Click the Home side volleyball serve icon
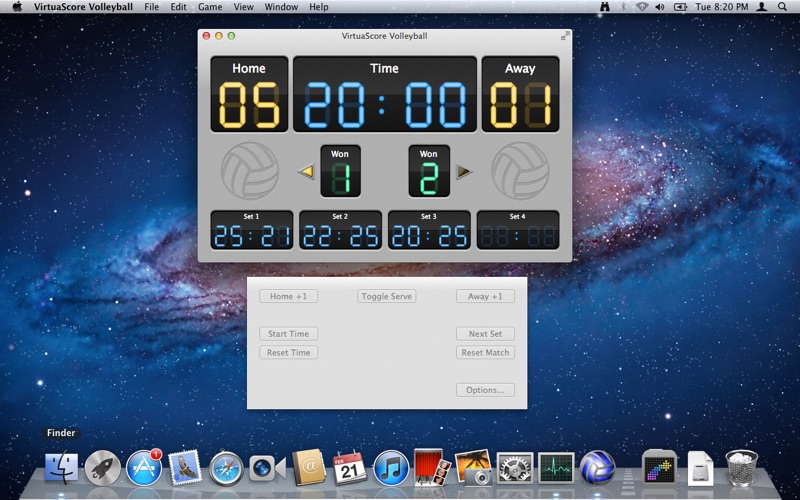800x500 pixels. tap(250, 170)
